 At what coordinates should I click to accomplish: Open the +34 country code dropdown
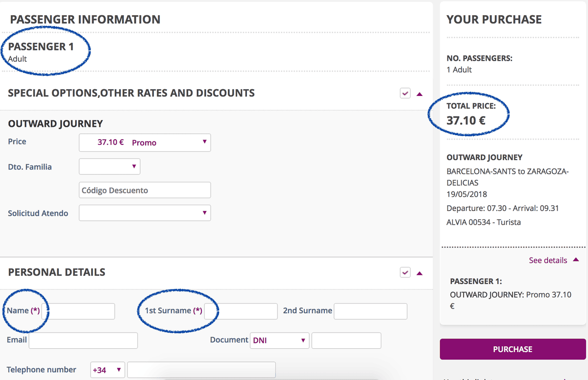107,370
